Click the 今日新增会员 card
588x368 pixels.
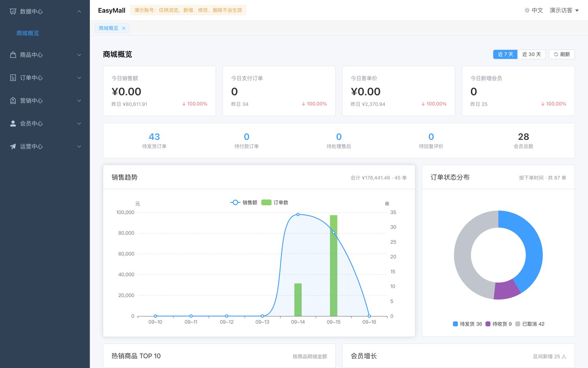coord(518,91)
